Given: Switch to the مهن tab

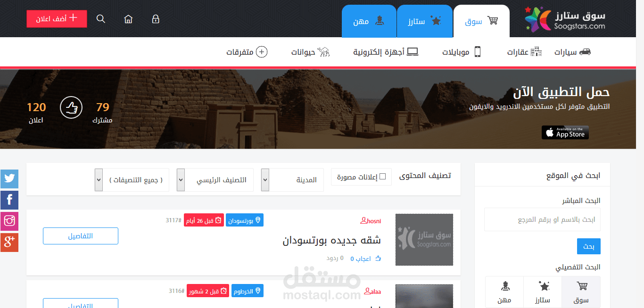Looking at the screenshot, I should tap(369, 21).
